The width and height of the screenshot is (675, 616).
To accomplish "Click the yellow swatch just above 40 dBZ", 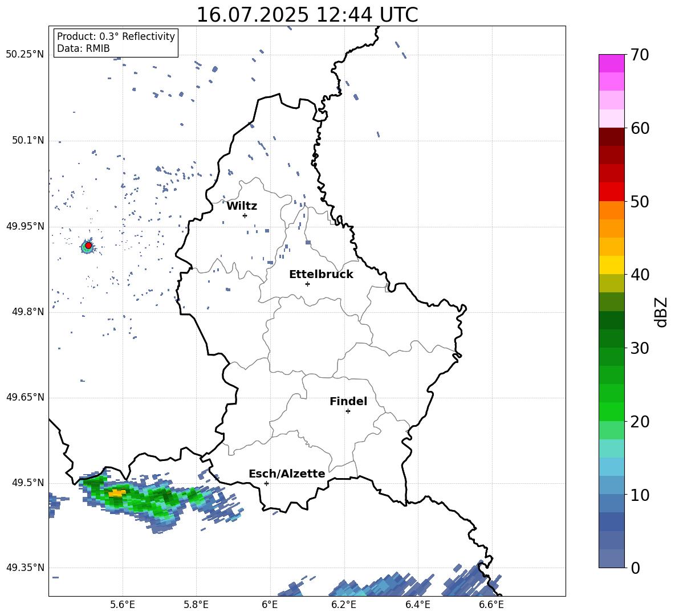I will pos(611,266).
